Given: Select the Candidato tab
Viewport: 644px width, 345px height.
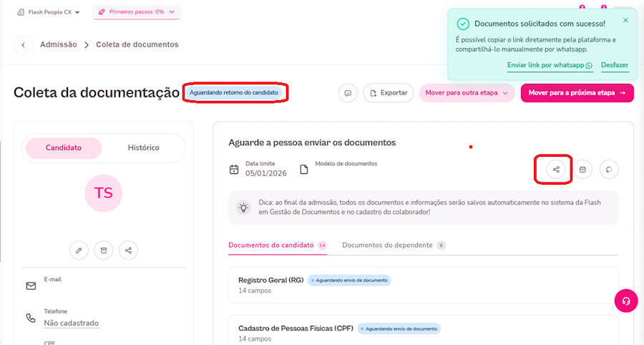Looking at the screenshot, I should tap(64, 148).
